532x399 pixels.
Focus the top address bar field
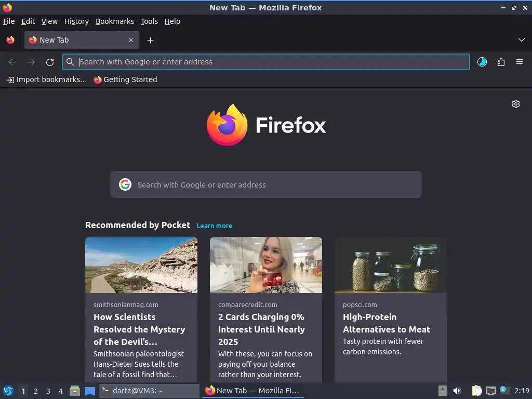(x=265, y=62)
